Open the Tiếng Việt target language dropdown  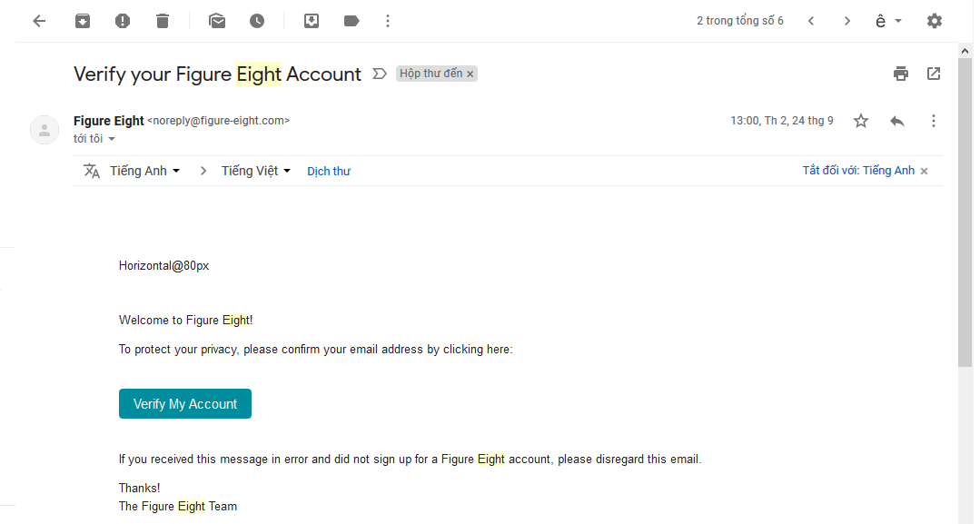click(256, 171)
